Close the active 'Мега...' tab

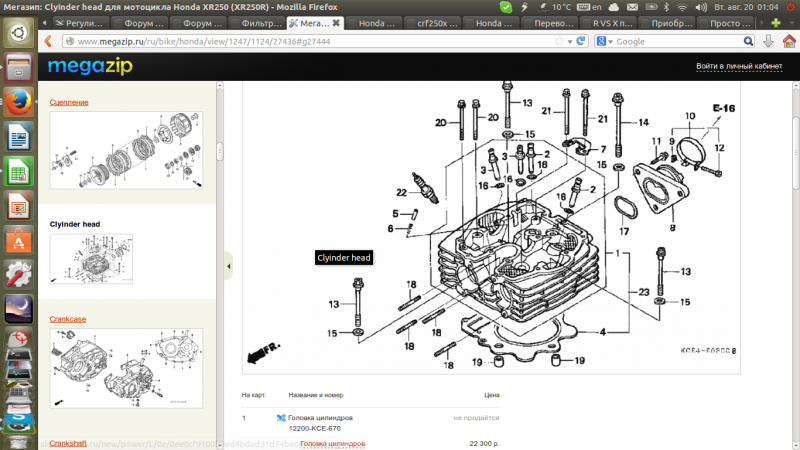click(x=336, y=23)
